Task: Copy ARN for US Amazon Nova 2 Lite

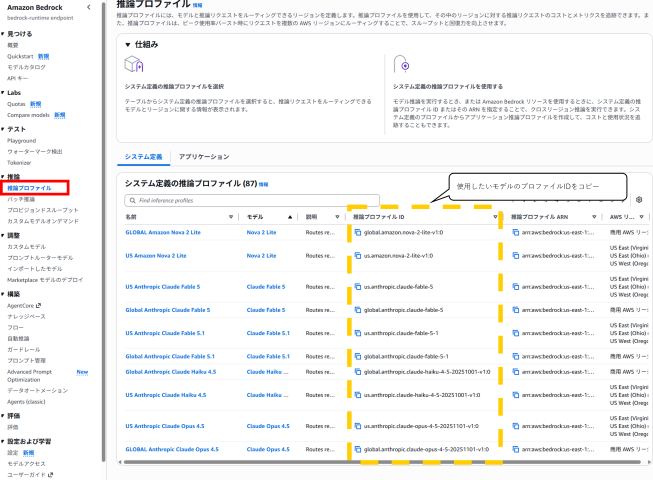Action: tap(516, 256)
